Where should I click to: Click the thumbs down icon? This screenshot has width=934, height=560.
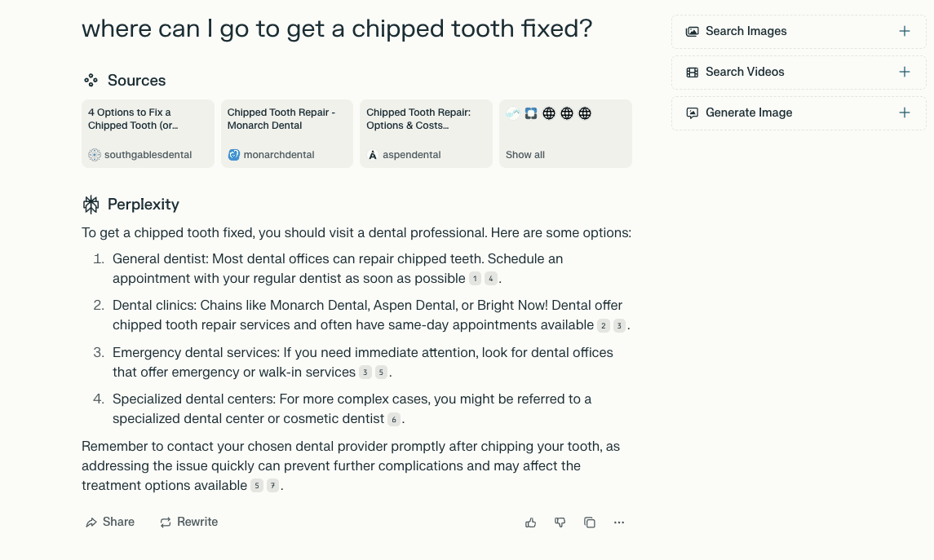point(560,523)
